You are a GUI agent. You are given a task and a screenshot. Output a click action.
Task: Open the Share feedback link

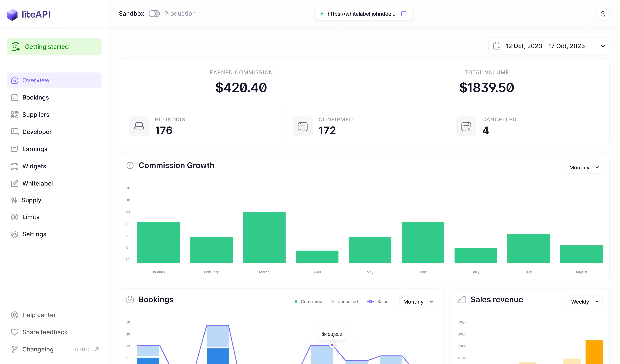(45, 332)
